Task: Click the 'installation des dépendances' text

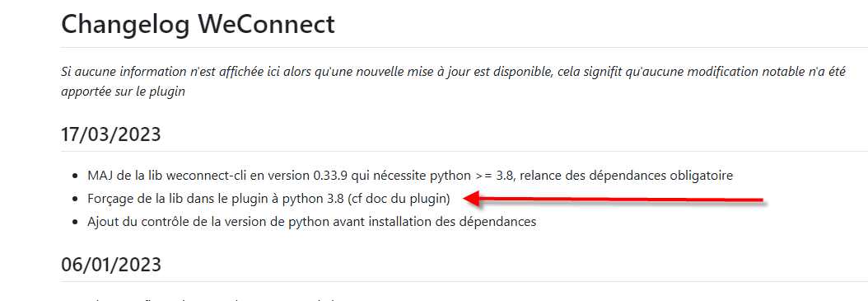Action: (x=465, y=222)
